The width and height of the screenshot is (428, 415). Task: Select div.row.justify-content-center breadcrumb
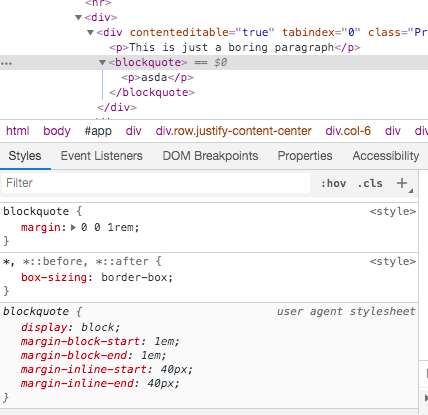tap(233, 131)
